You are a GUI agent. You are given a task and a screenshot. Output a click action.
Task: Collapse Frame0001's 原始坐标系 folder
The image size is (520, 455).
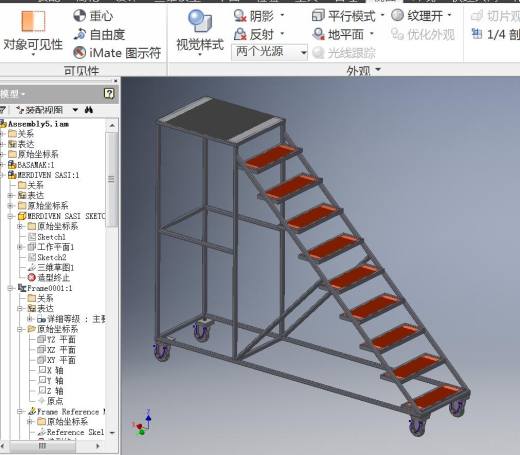tap(20, 329)
